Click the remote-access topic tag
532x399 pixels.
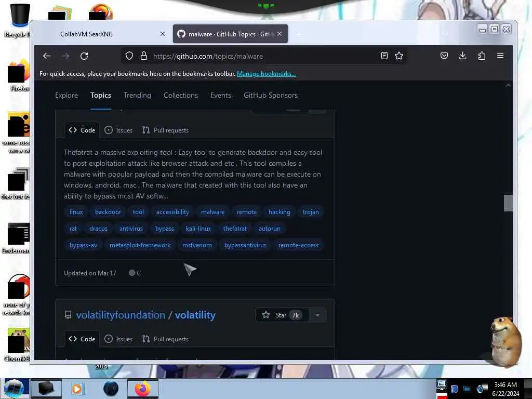(x=298, y=245)
